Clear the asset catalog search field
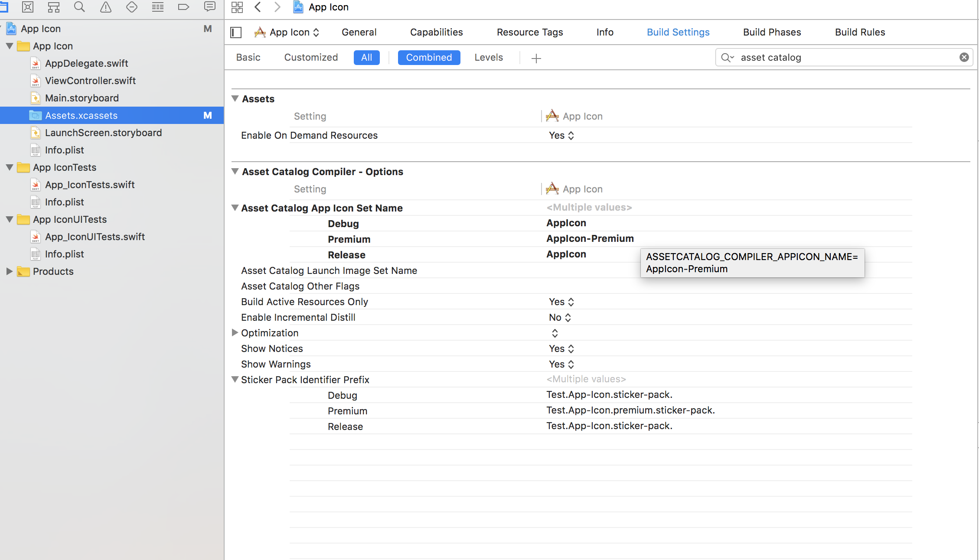The width and height of the screenshot is (979, 560). [x=964, y=57]
